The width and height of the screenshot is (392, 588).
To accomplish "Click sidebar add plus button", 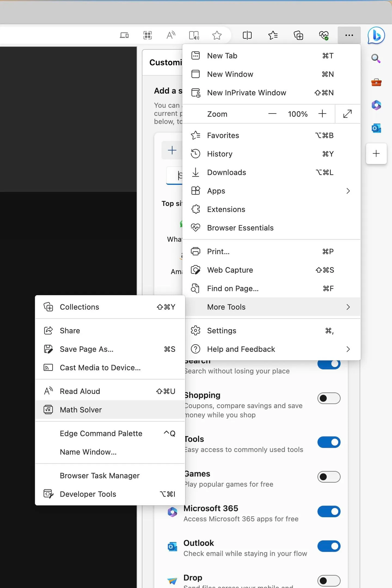I will (376, 153).
